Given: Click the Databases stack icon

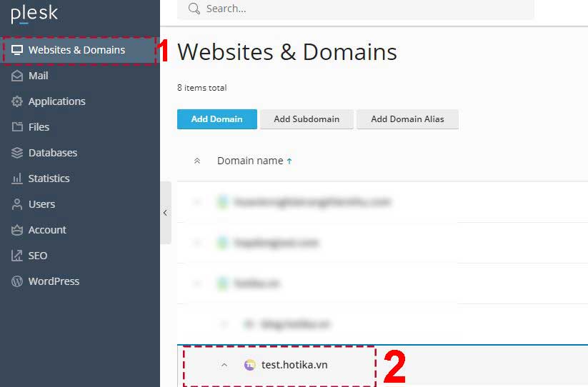Looking at the screenshot, I should [x=17, y=153].
